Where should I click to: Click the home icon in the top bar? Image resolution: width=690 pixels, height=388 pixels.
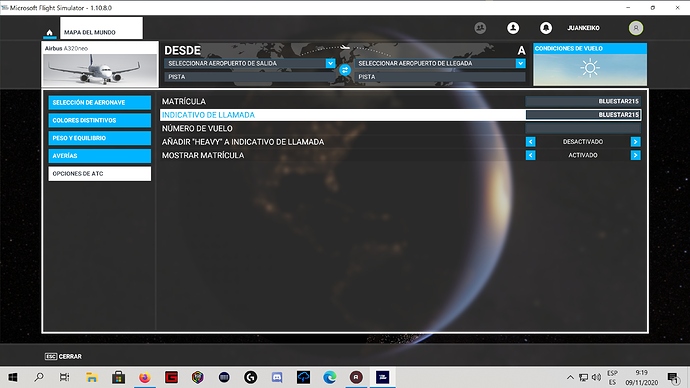point(49,32)
